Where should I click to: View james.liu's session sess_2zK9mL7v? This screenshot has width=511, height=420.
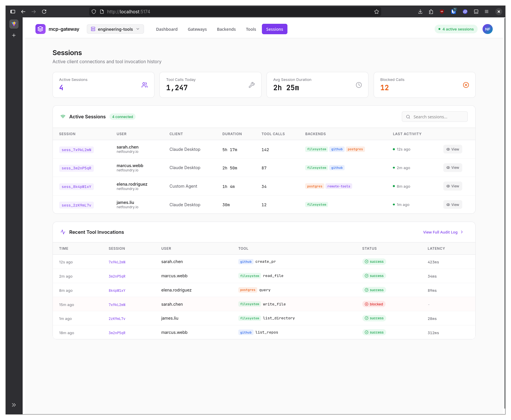tap(453, 205)
